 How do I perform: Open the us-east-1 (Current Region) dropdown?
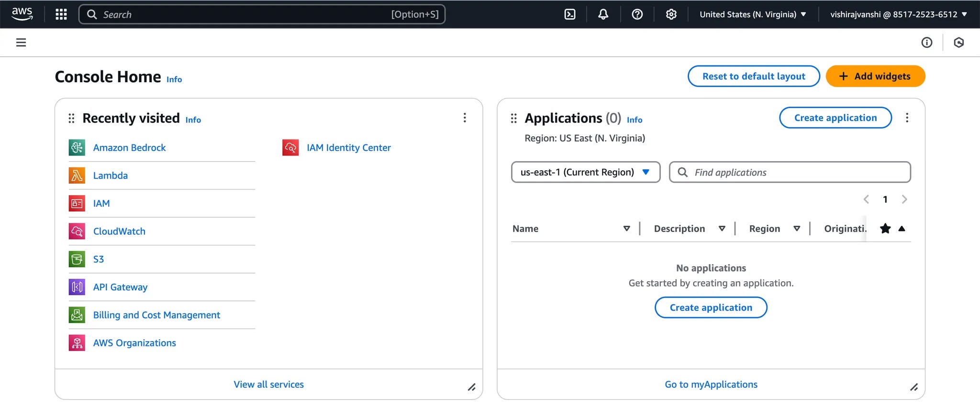point(586,172)
